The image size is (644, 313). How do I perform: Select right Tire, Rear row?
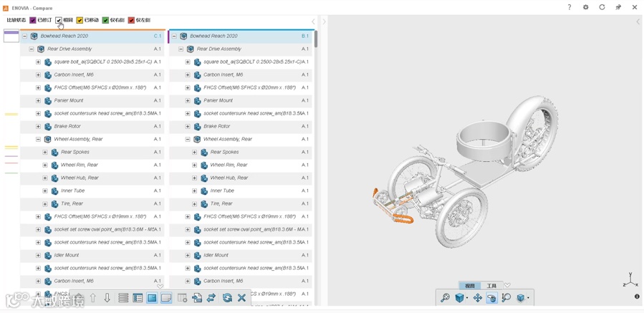tap(241, 203)
